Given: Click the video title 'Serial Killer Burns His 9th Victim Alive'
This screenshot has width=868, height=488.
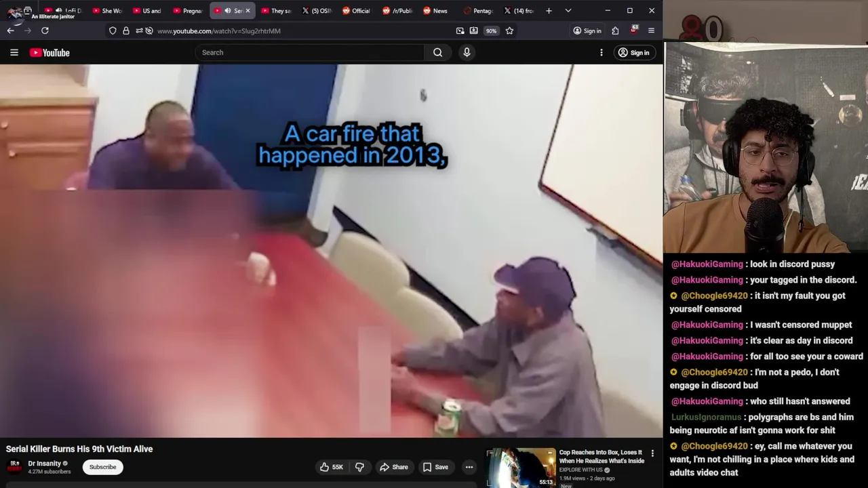Looking at the screenshot, I should [x=79, y=449].
